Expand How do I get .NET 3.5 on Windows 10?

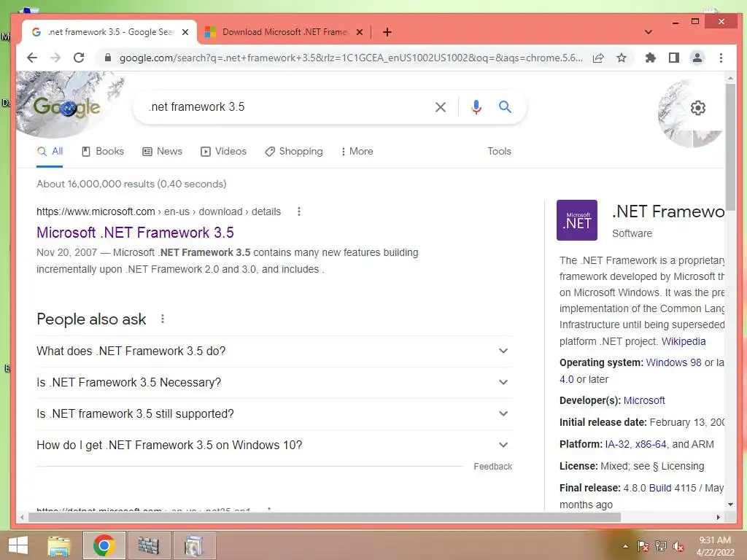pyautogui.click(x=274, y=446)
